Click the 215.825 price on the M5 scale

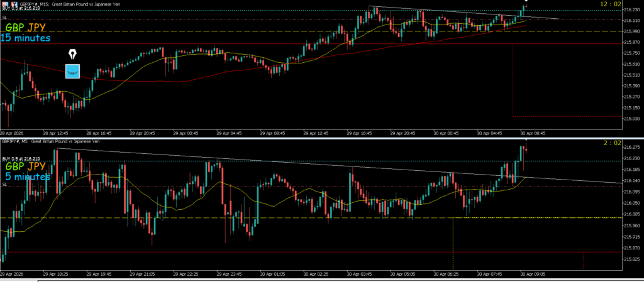(631, 249)
